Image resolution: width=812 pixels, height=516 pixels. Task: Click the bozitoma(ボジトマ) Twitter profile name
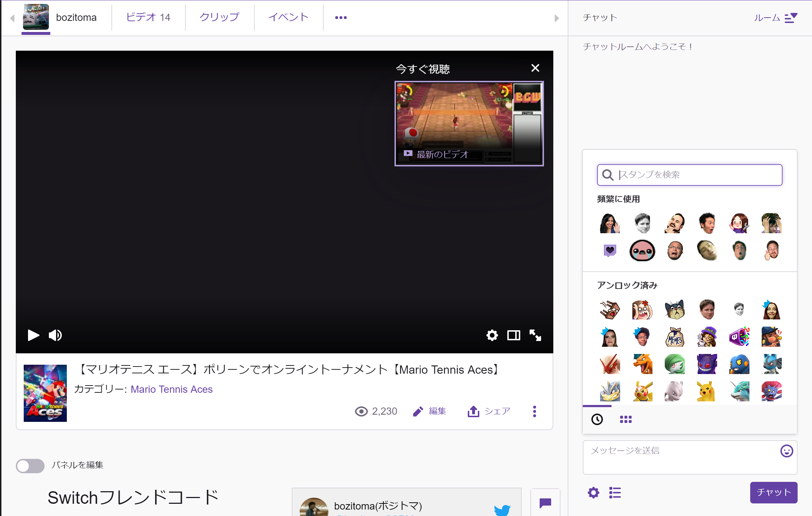click(378, 506)
